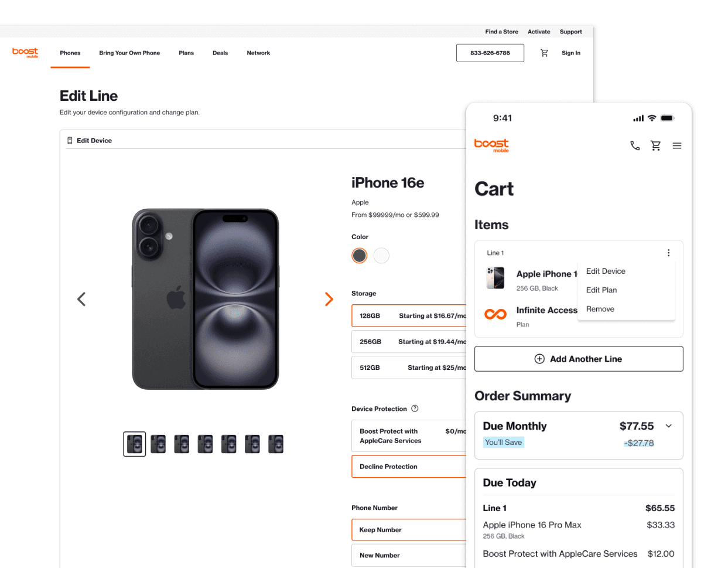Expand the Due Monthly chevron

tap(669, 426)
